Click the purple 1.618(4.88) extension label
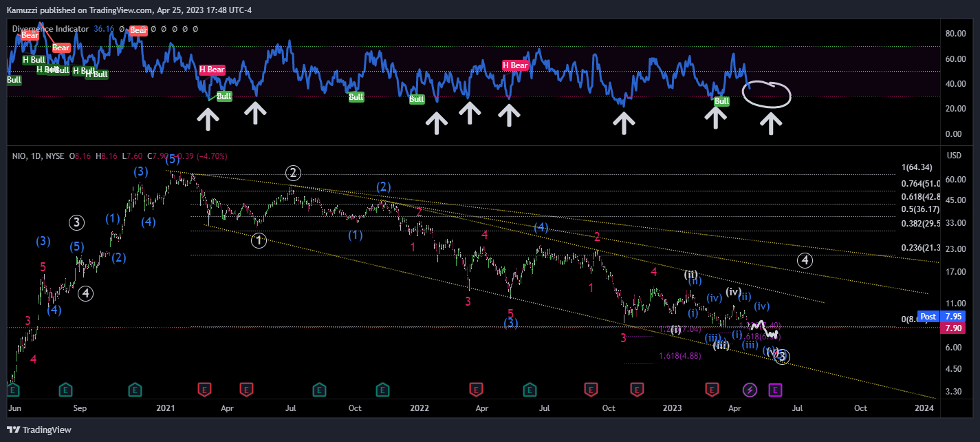This screenshot has height=442, width=980. [680, 356]
